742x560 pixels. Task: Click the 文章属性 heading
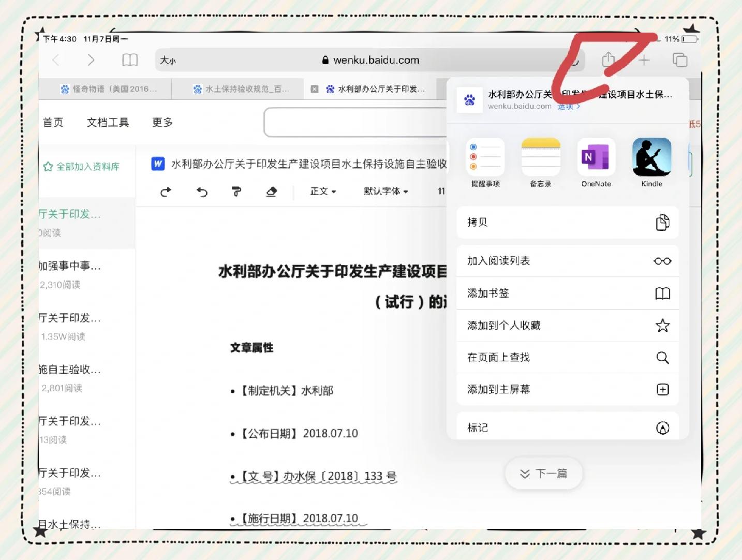click(252, 348)
